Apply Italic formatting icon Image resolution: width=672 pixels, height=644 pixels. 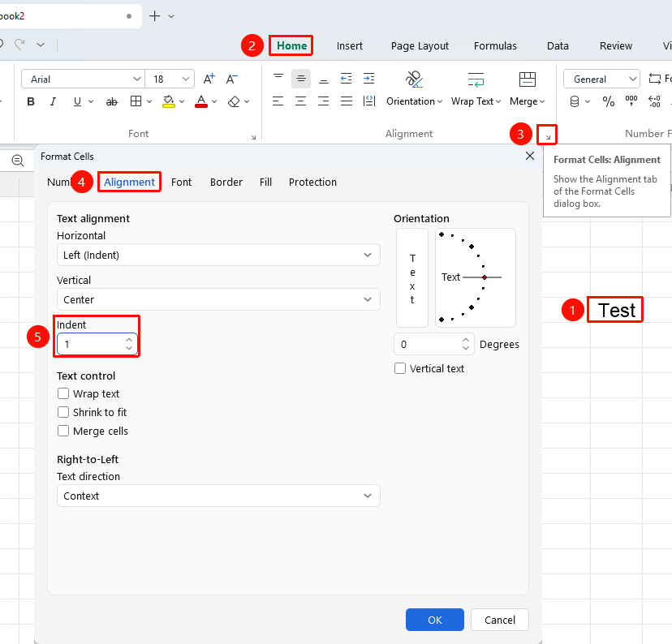53,101
